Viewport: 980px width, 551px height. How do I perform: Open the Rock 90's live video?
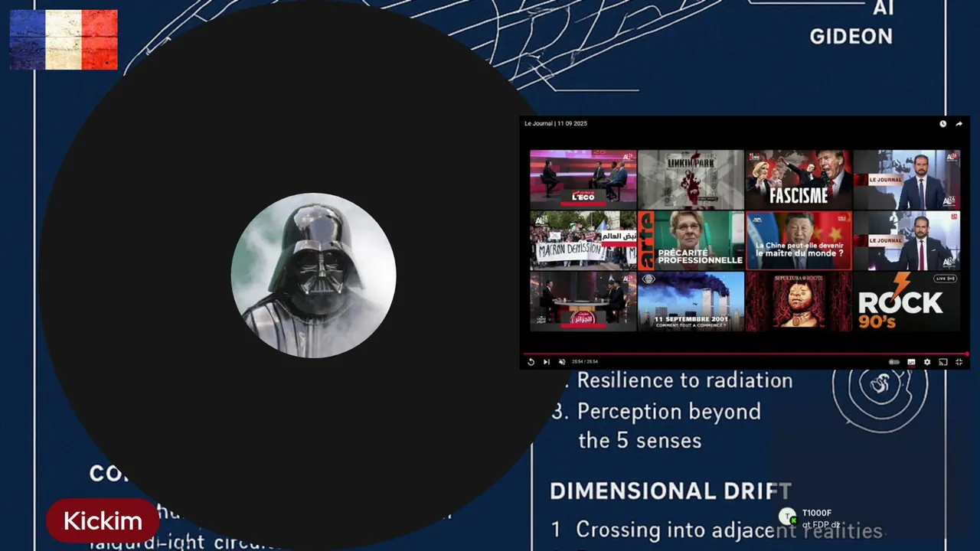[906, 302]
